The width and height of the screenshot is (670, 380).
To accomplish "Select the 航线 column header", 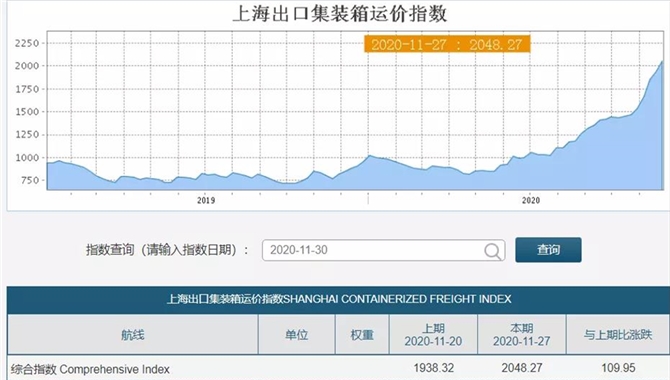I will [132, 335].
